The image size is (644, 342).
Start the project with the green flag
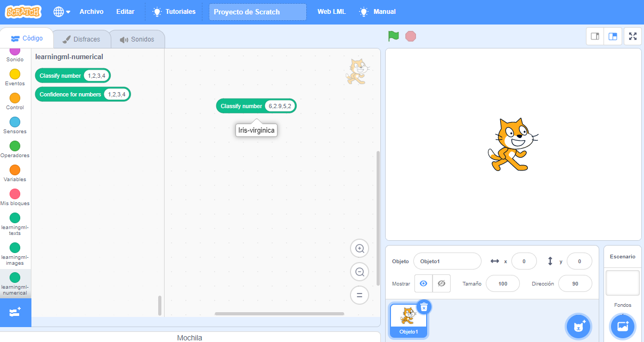(x=394, y=36)
